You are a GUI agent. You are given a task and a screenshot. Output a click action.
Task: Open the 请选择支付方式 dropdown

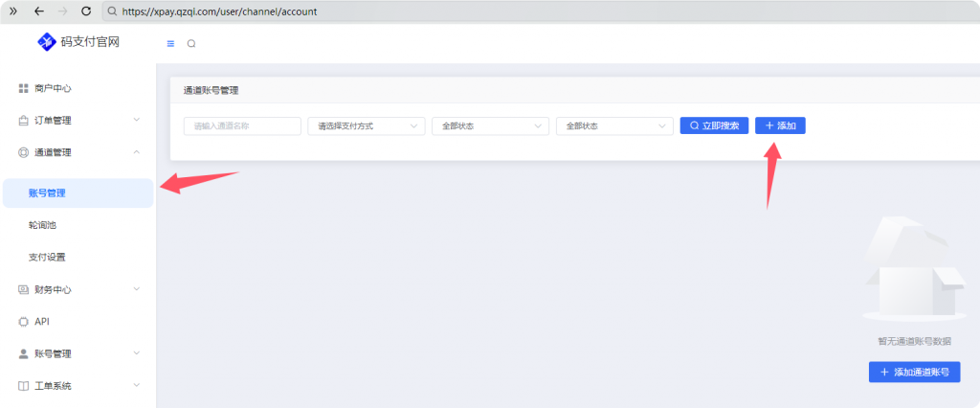tap(367, 125)
